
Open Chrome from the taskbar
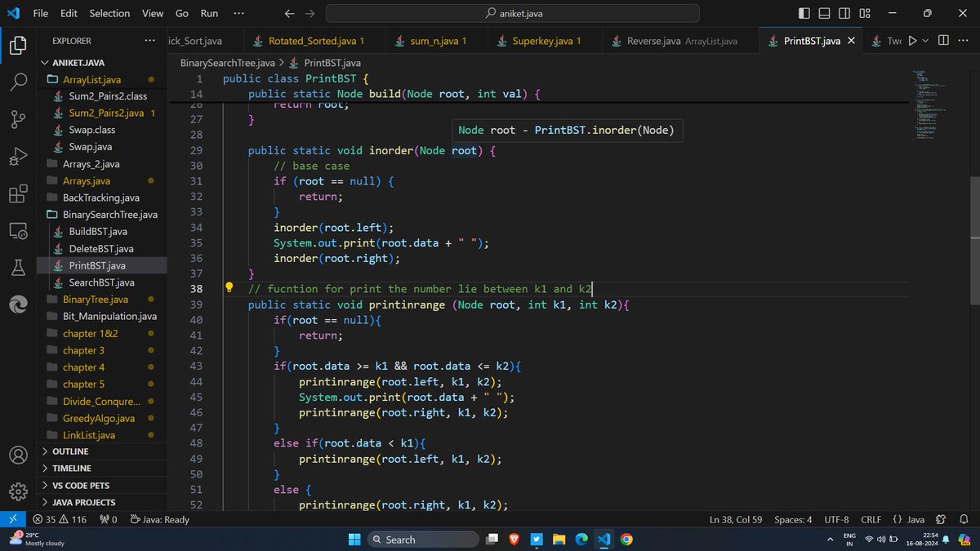[x=626, y=539]
